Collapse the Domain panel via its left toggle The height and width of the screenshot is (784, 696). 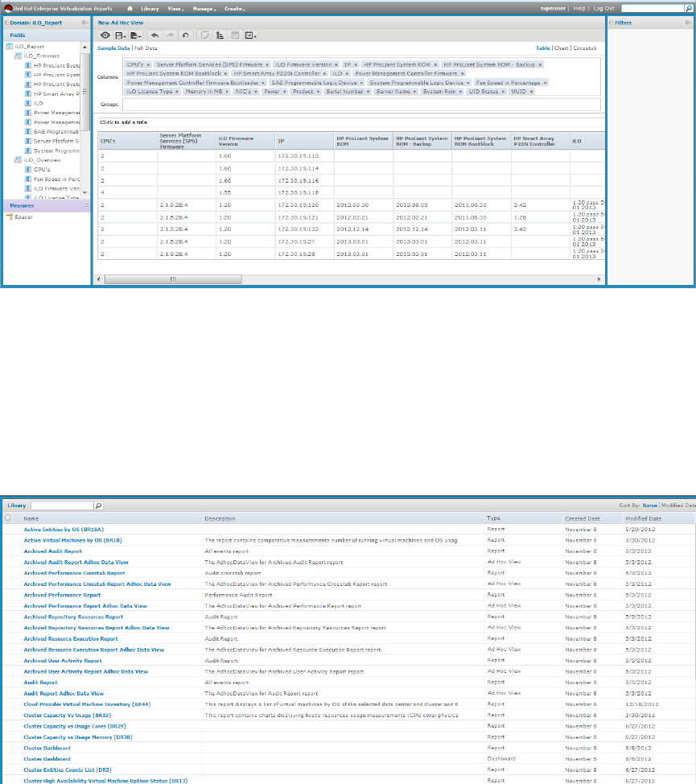tap(6, 23)
